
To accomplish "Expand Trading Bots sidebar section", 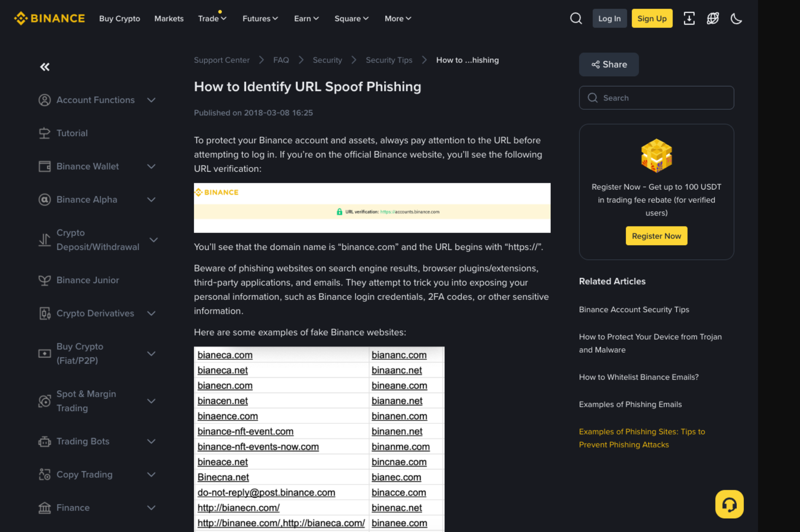I will click(151, 441).
